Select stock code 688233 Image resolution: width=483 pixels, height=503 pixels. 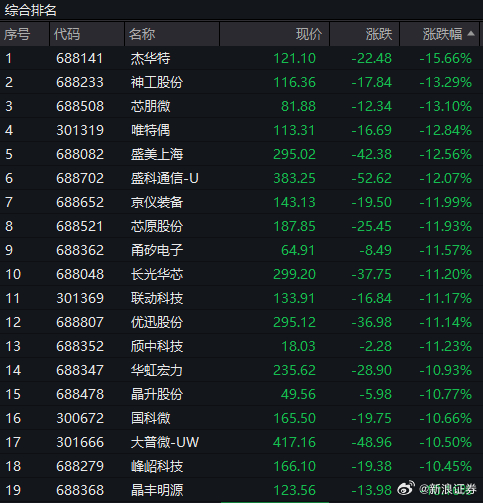(x=80, y=82)
